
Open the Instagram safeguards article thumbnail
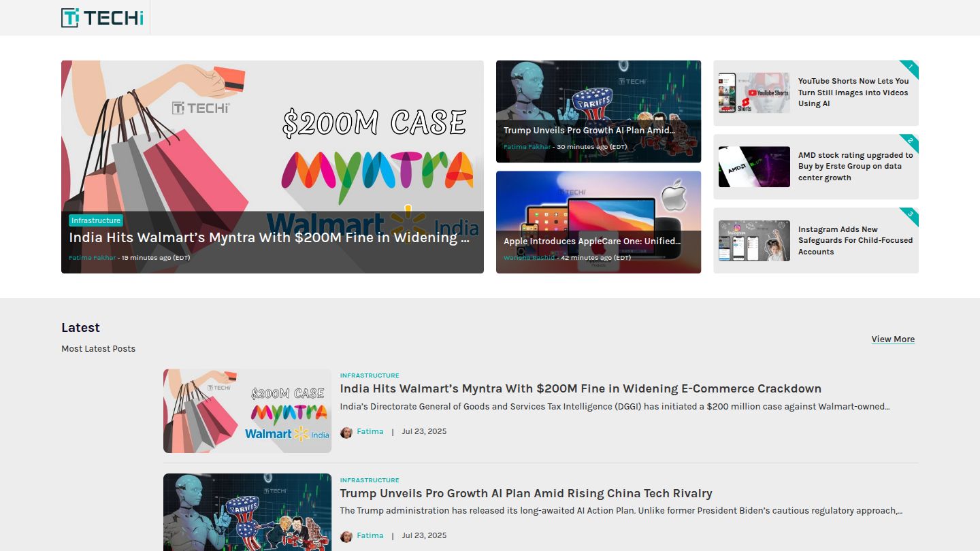[x=754, y=241]
